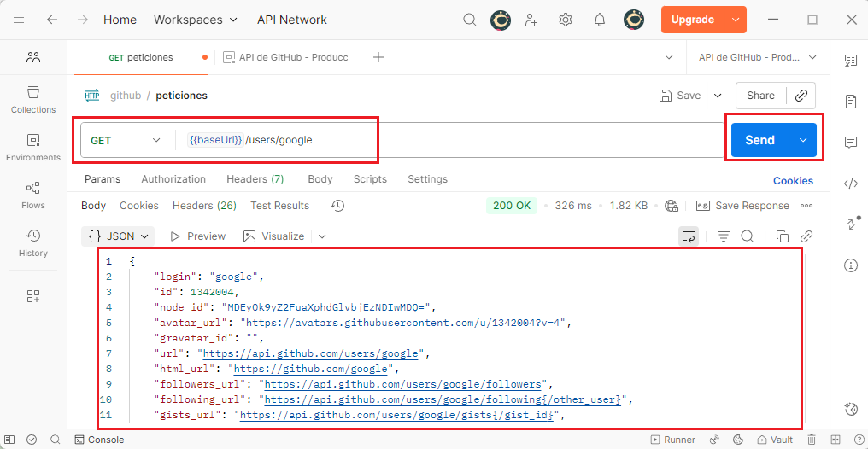Toggle word wrap in response body
The width and height of the screenshot is (868, 449).
688,236
